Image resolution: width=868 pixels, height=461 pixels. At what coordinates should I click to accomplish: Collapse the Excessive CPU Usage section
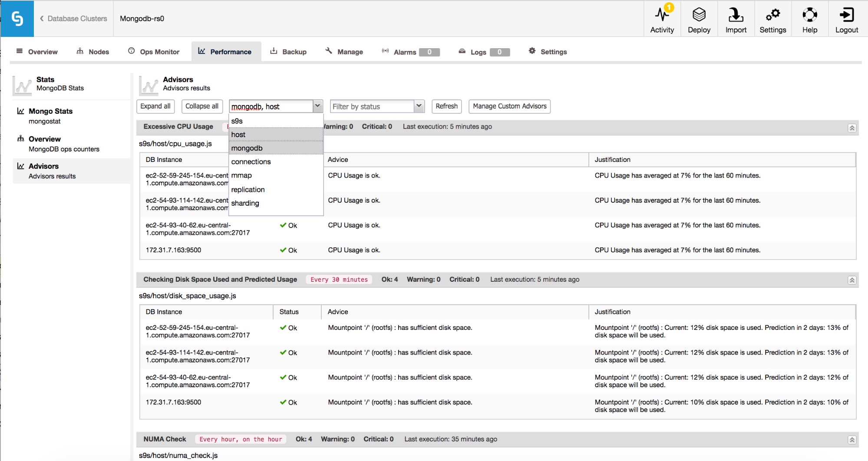(852, 128)
